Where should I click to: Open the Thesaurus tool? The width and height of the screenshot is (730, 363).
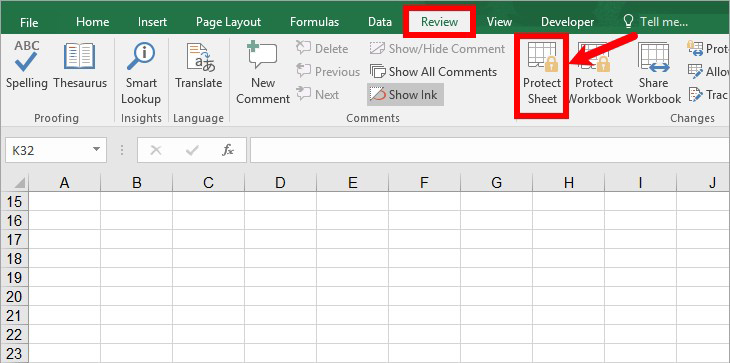pyautogui.click(x=80, y=65)
